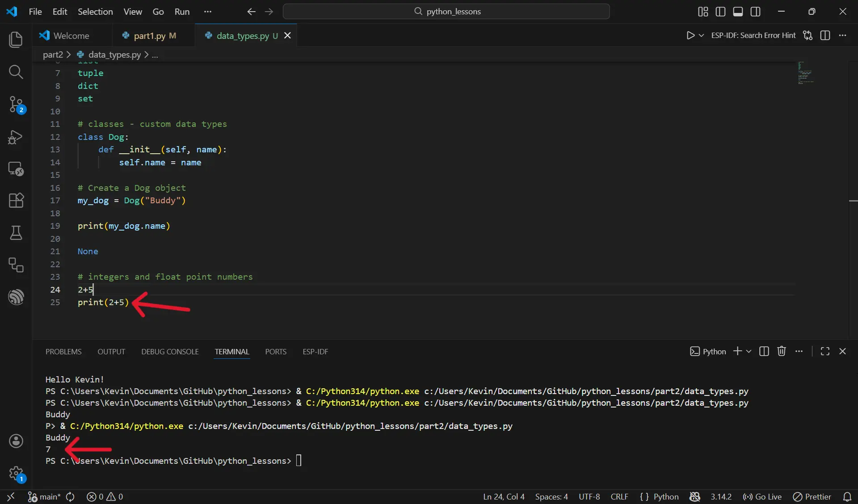Customize layout icon in title bar

703,12
